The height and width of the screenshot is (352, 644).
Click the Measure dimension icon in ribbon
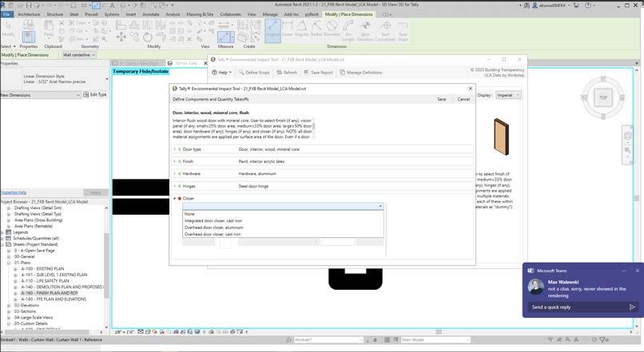tap(225, 37)
